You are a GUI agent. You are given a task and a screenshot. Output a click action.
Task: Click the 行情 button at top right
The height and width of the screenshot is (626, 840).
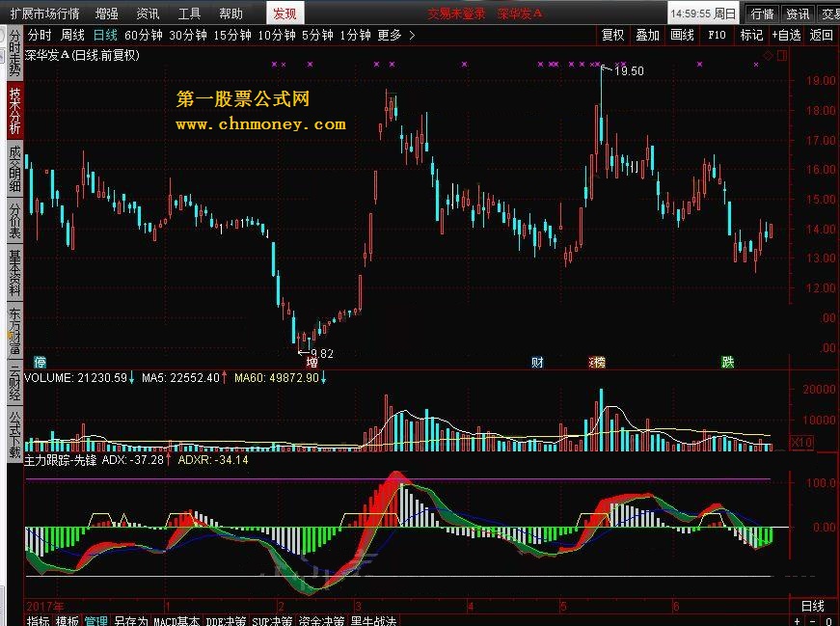click(762, 14)
